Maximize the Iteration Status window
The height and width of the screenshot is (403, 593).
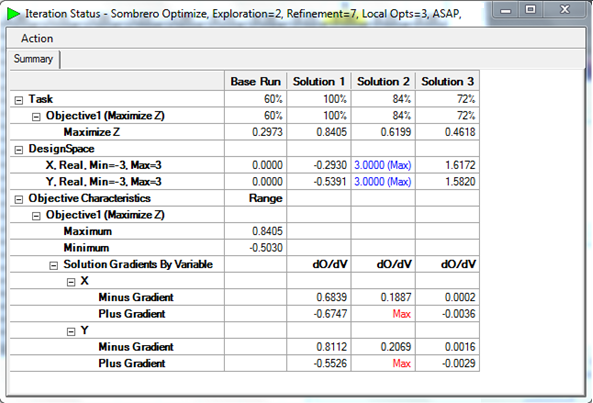(530, 10)
